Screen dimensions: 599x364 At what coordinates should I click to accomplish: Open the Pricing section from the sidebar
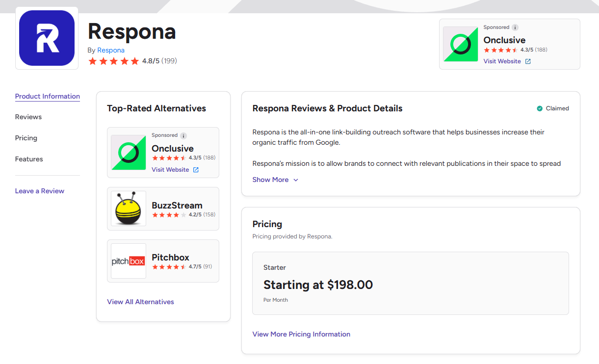tap(26, 138)
